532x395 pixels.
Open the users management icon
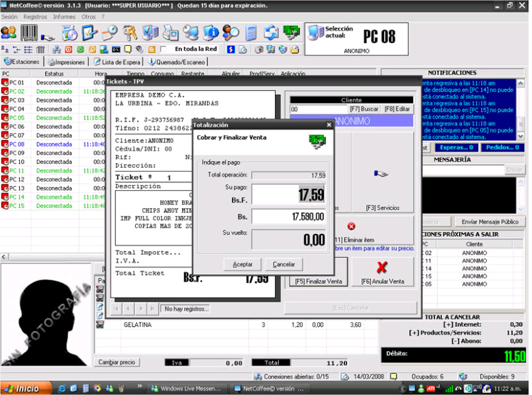8,33
